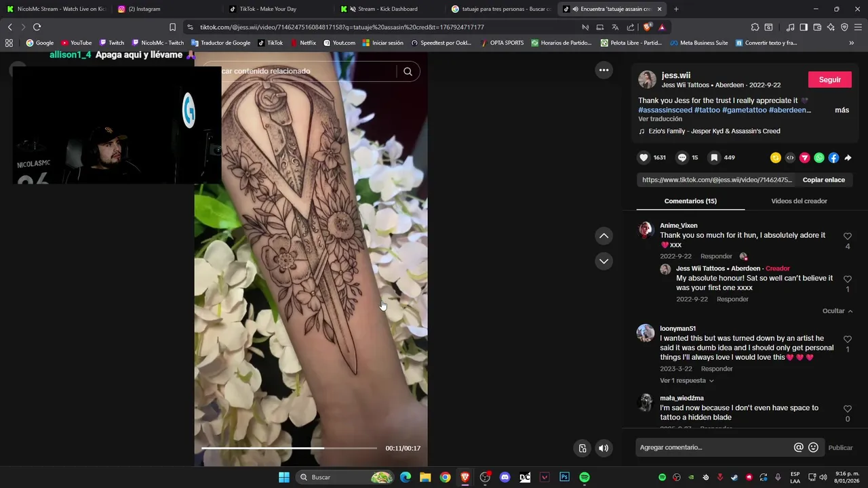Click 'Ver traducción' under the caption
Screen dimensions: 868x488
pos(660,119)
